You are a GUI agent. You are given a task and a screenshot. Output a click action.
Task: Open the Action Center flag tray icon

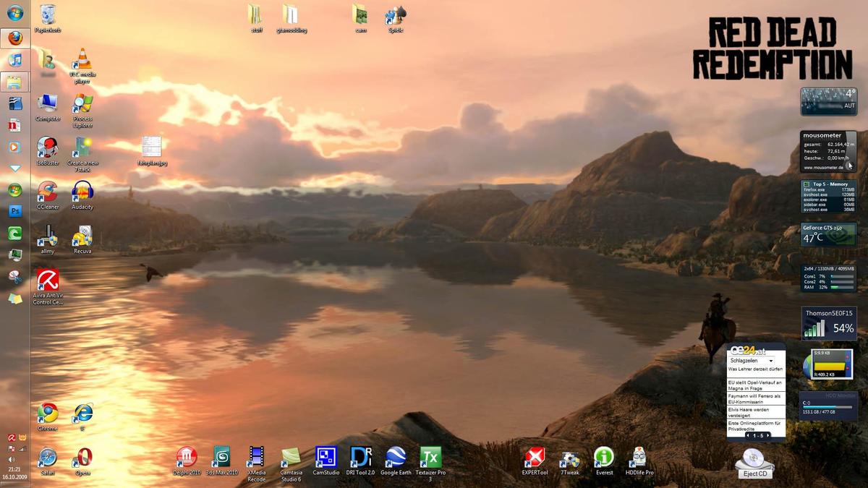coord(11,448)
